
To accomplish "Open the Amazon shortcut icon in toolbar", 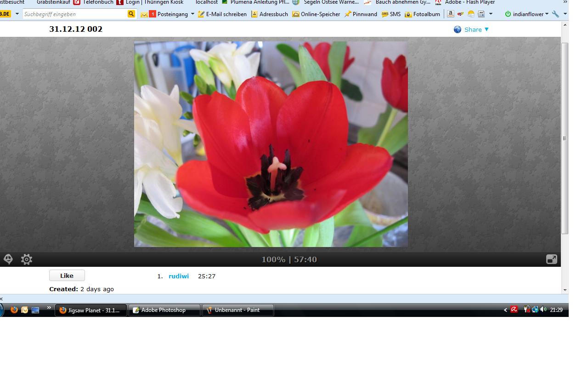I will 451,14.
